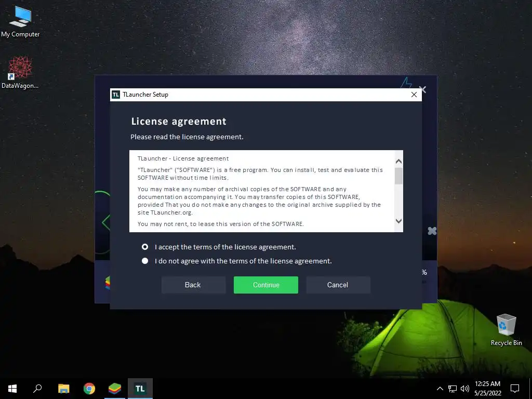
Task: Open File Explorer from the taskbar
Action: 63,389
